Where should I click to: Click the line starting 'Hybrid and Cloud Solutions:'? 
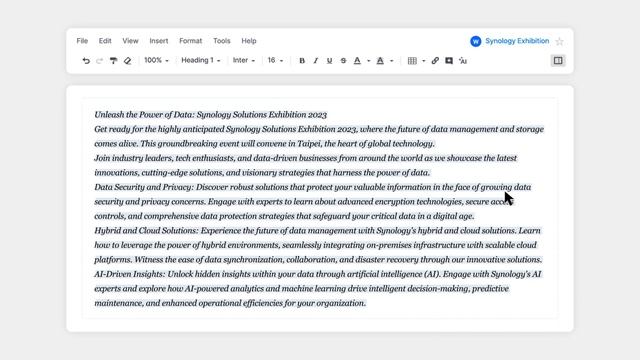pos(318,231)
